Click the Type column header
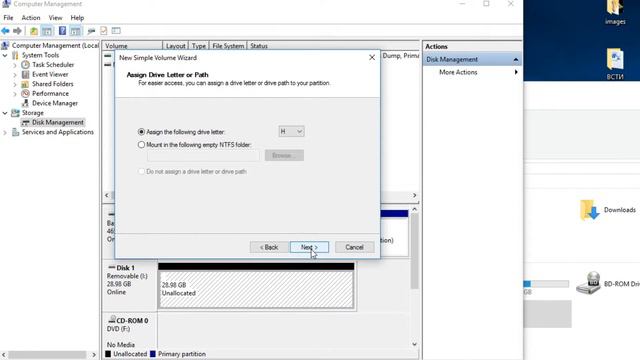This screenshot has width=640, height=360. tap(199, 46)
